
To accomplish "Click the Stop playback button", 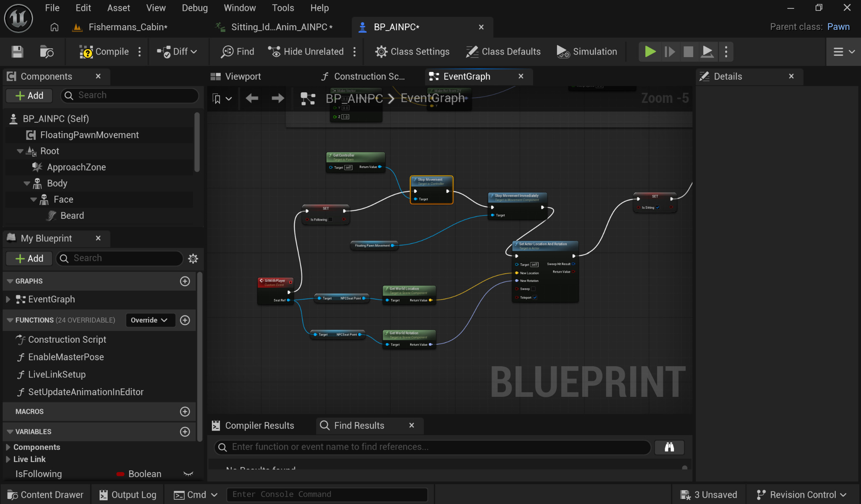I will tap(688, 52).
